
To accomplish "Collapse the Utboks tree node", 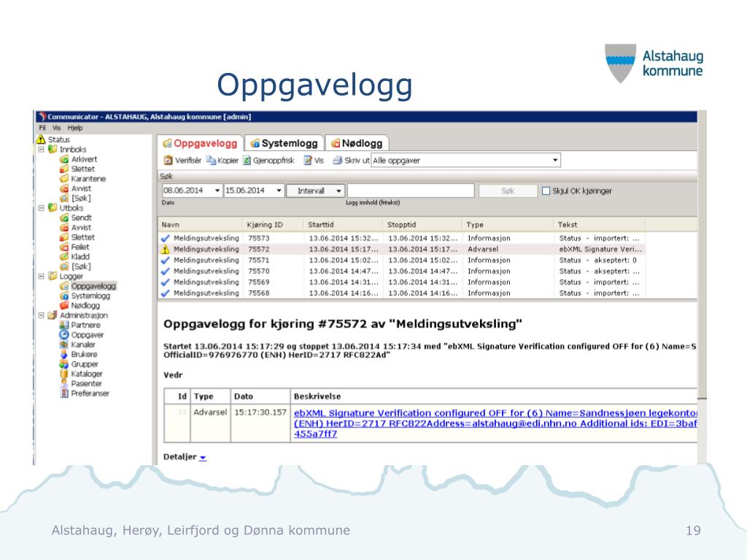I will point(41,208).
